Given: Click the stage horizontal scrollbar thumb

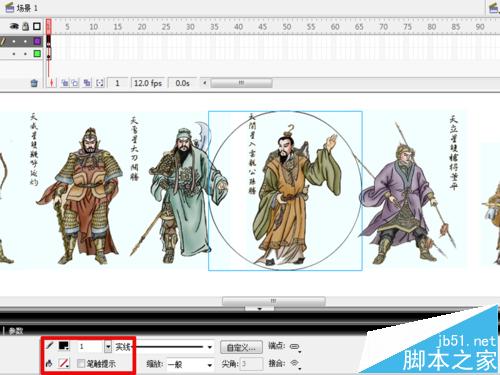Looking at the screenshot, I should coord(274,301).
